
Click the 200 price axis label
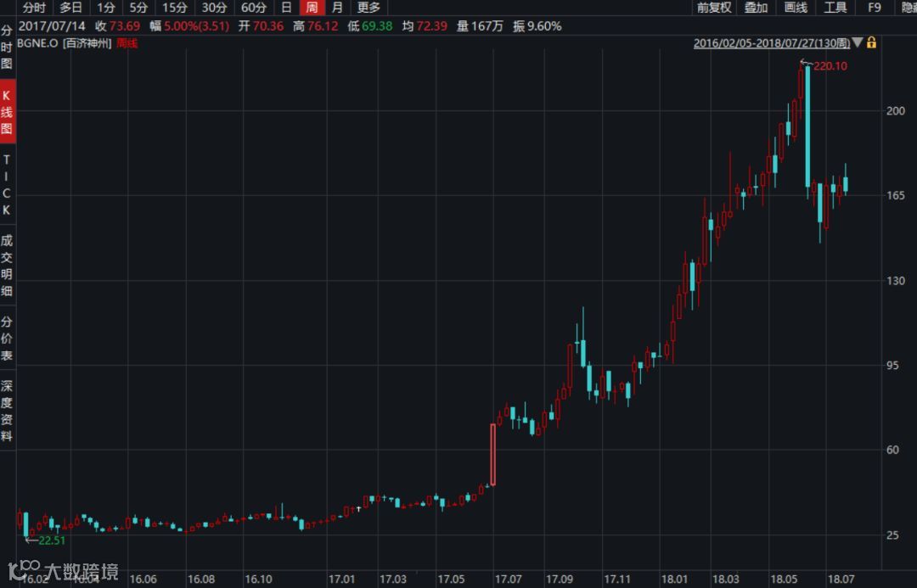(x=896, y=111)
